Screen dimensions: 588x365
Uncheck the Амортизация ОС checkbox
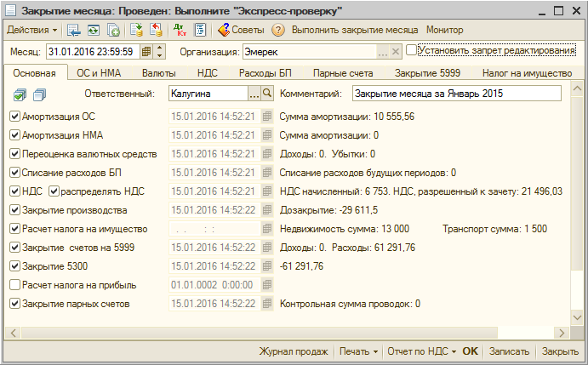point(14,117)
